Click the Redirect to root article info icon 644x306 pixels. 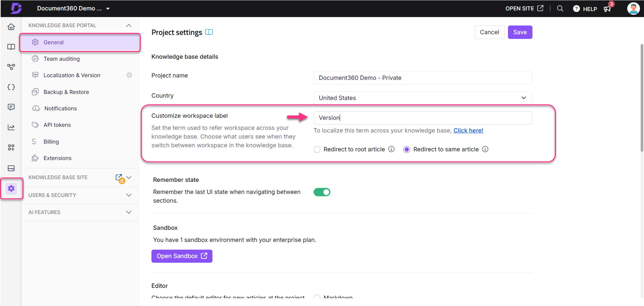click(x=391, y=149)
